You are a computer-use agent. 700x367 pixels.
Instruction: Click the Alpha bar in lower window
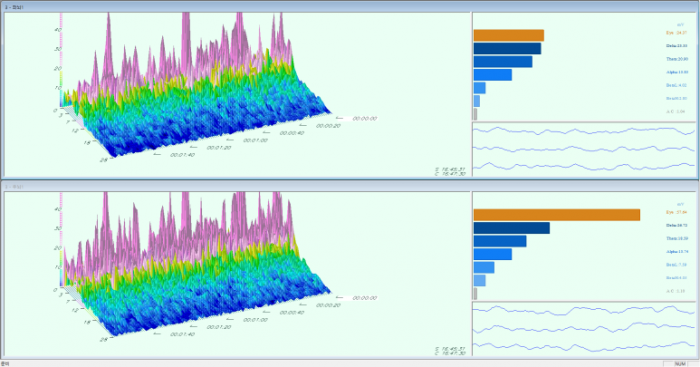coord(492,254)
